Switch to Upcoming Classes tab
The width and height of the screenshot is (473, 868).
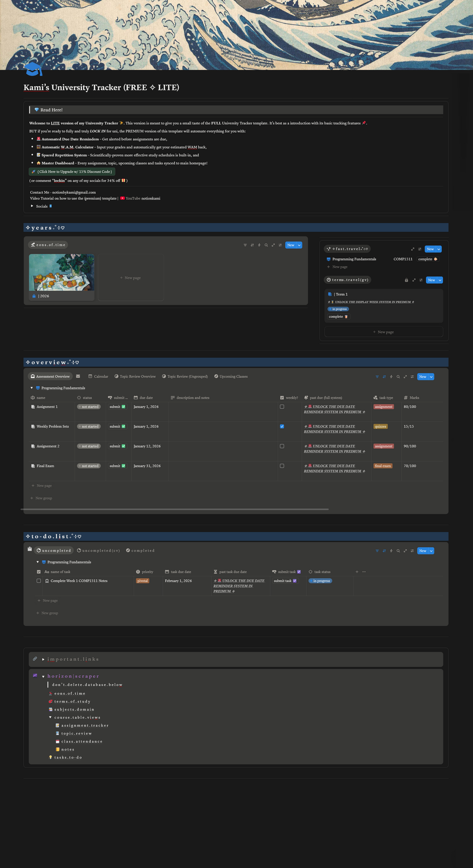231,377
